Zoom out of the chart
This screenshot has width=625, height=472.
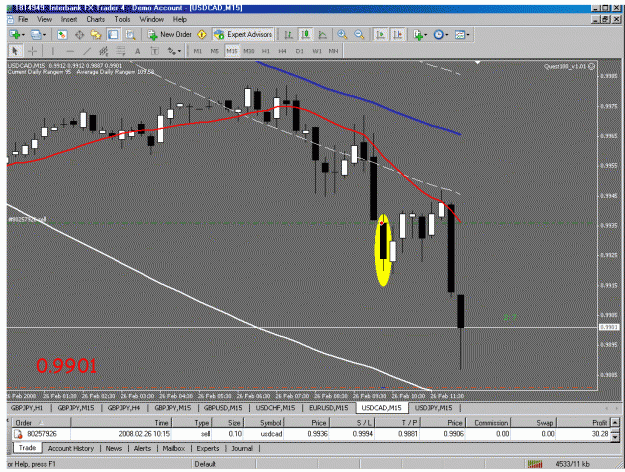pyautogui.click(x=359, y=35)
